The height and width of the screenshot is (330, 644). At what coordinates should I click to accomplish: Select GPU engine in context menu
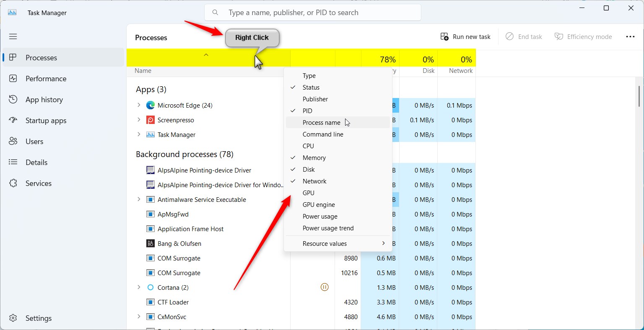338,204
